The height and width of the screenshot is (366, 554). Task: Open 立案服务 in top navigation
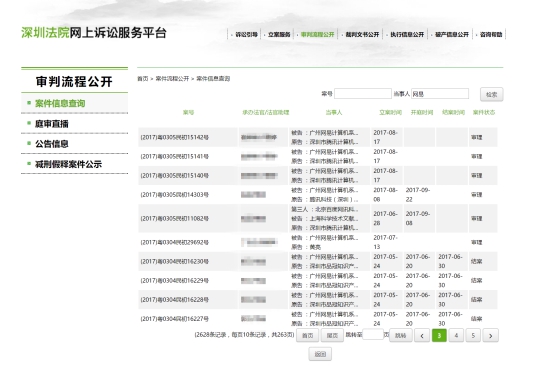point(279,34)
